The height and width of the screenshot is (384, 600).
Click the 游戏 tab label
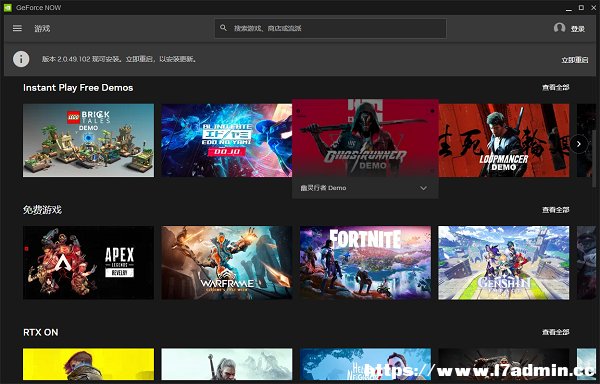tap(42, 29)
